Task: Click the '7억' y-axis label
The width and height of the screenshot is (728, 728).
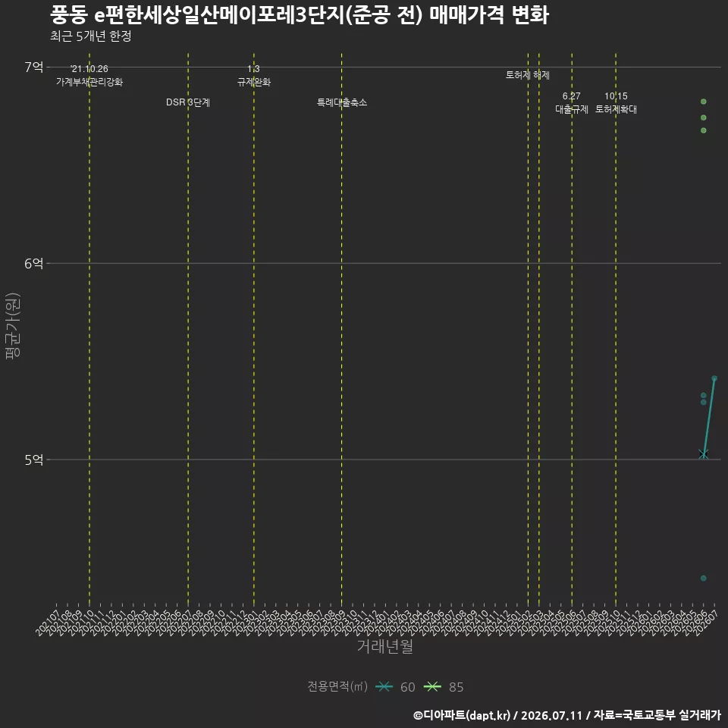Action: pyautogui.click(x=34, y=67)
